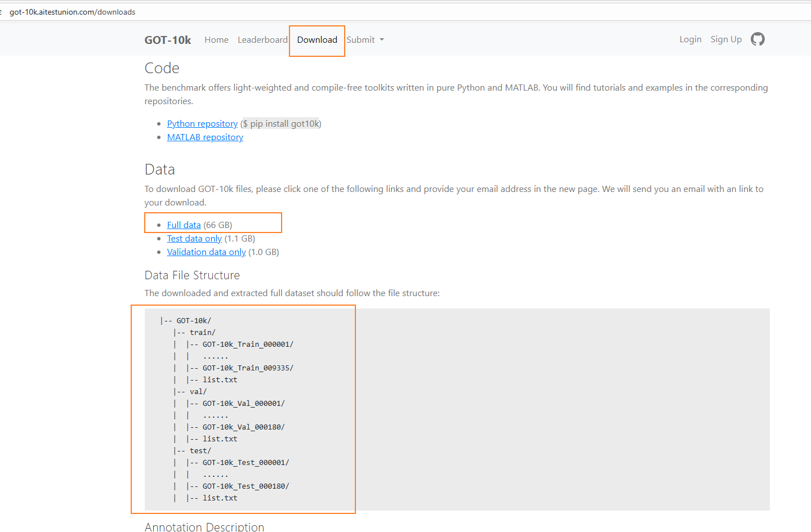Open the GitHub icon link
811x532 pixels.
pyautogui.click(x=757, y=39)
